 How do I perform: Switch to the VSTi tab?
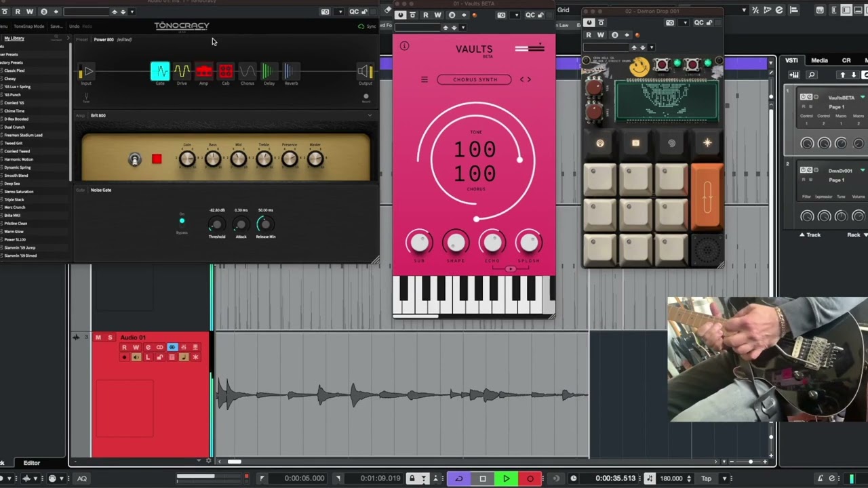click(x=791, y=60)
